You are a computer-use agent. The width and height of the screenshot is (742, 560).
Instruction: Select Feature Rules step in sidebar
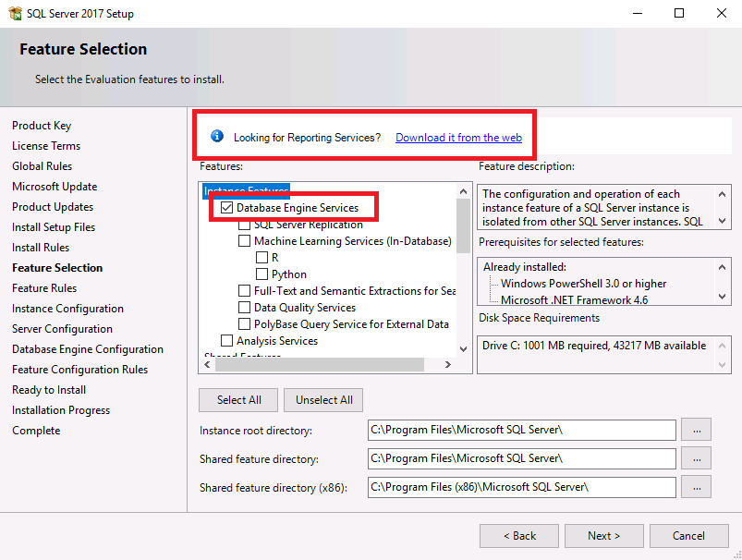pos(44,288)
